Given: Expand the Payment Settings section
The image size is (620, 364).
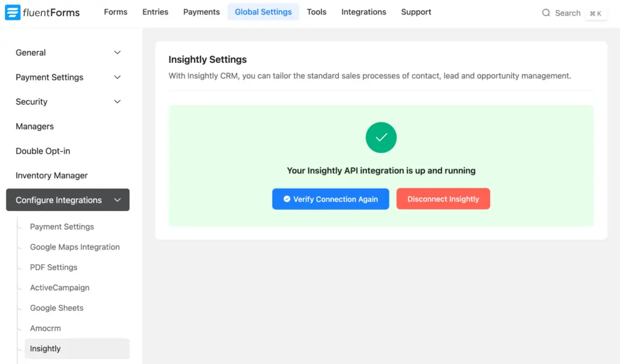Looking at the screenshot, I should 67,77.
